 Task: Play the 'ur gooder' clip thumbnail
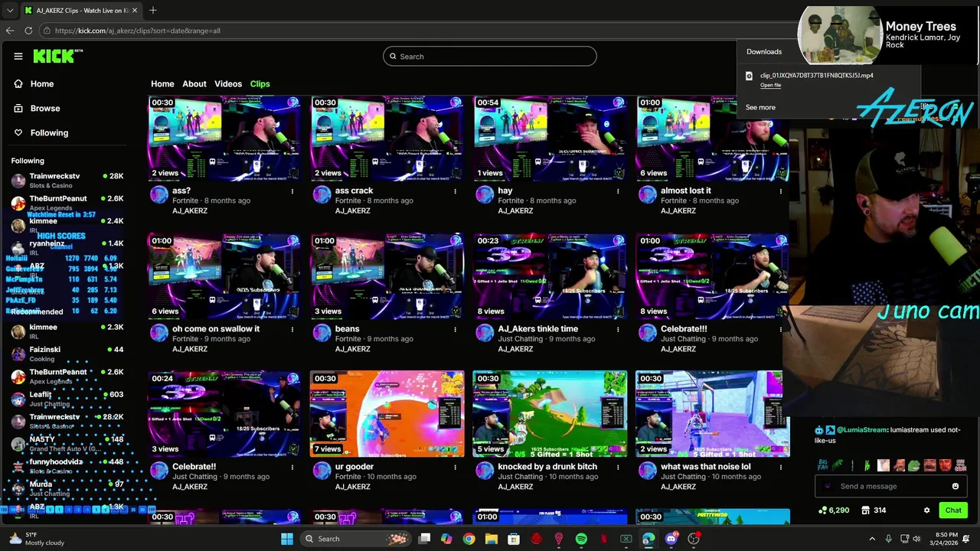pos(387,414)
